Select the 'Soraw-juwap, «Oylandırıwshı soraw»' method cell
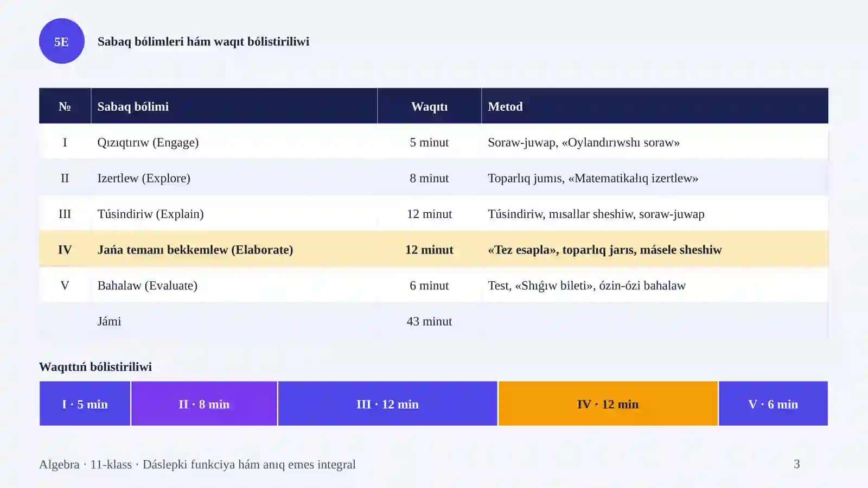 (655, 142)
